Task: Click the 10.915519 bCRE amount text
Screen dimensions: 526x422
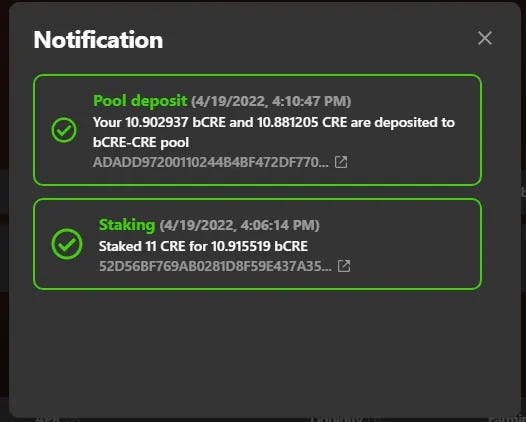Action: click(260, 247)
